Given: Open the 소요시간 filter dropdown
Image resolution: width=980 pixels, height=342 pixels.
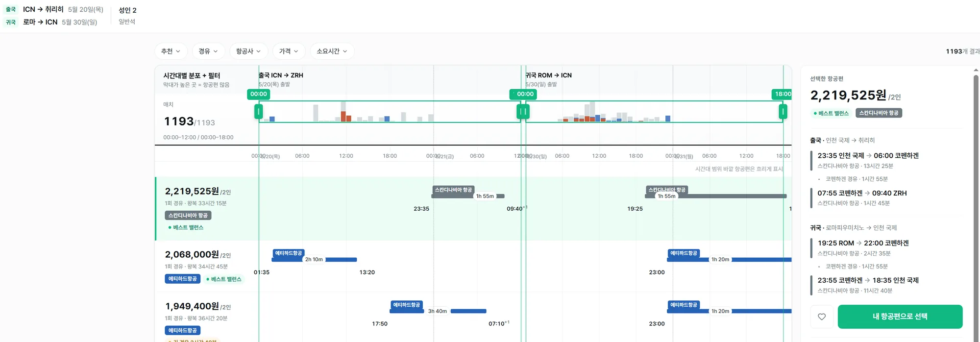Looking at the screenshot, I should pyautogui.click(x=332, y=51).
